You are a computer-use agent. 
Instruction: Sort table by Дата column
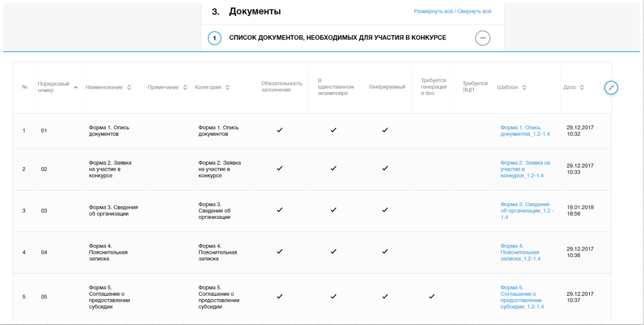[574, 87]
